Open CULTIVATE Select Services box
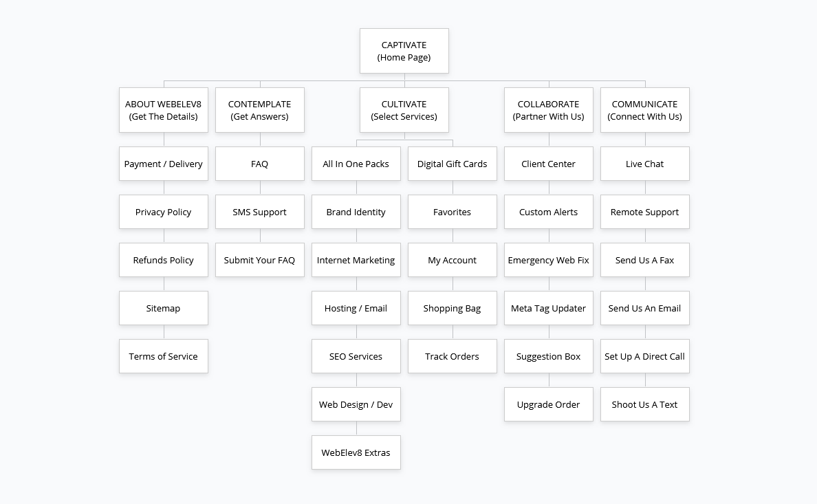817x504 pixels. tap(404, 110)
